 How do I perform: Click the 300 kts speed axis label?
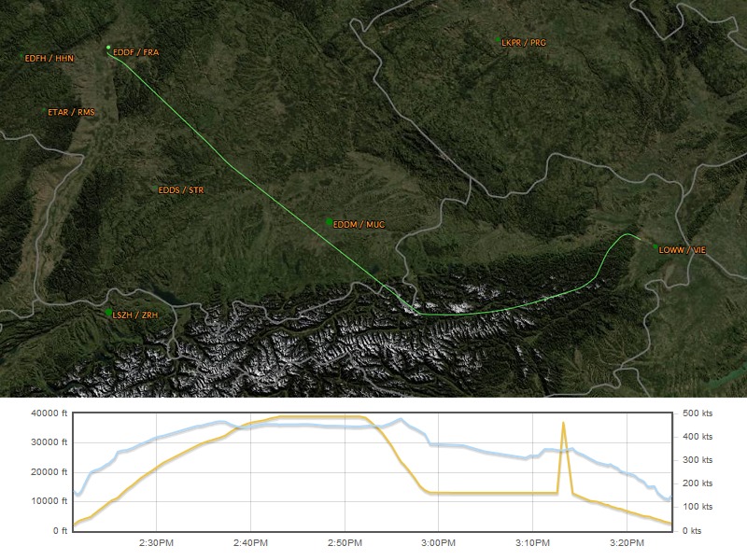coord(698,460)
